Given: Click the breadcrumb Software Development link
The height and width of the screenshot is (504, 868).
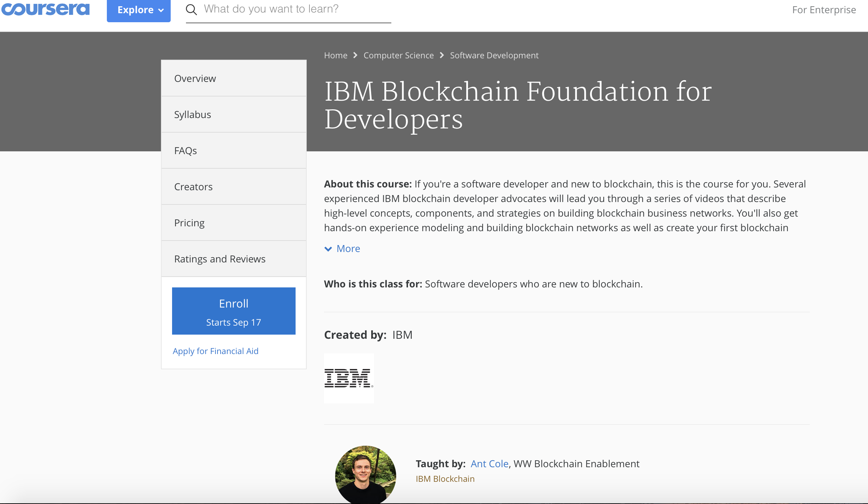Looking at the screenshot, I should click(495, 54).
